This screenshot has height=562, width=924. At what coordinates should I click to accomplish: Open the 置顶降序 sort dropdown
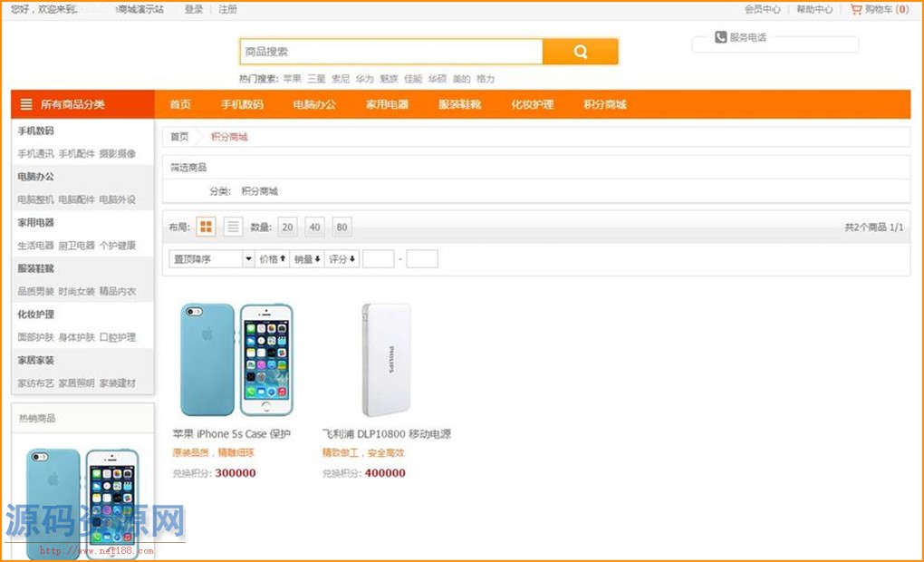point(212,259)
